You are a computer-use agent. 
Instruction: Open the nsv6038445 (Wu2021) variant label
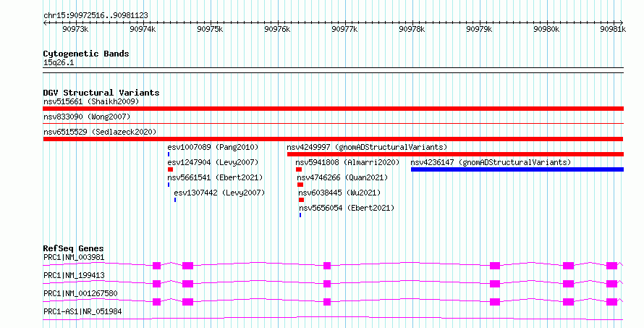(339, 193)
